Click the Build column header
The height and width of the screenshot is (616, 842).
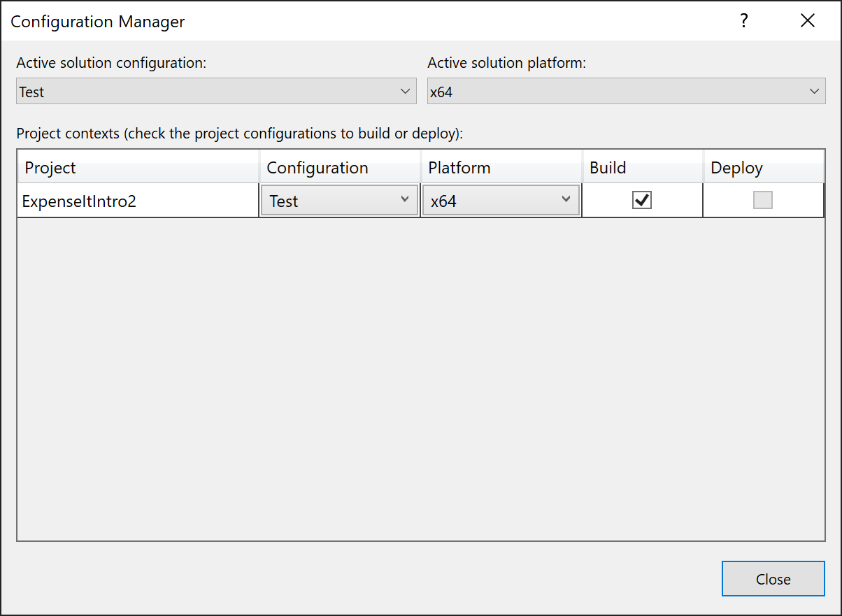[608, 168]
